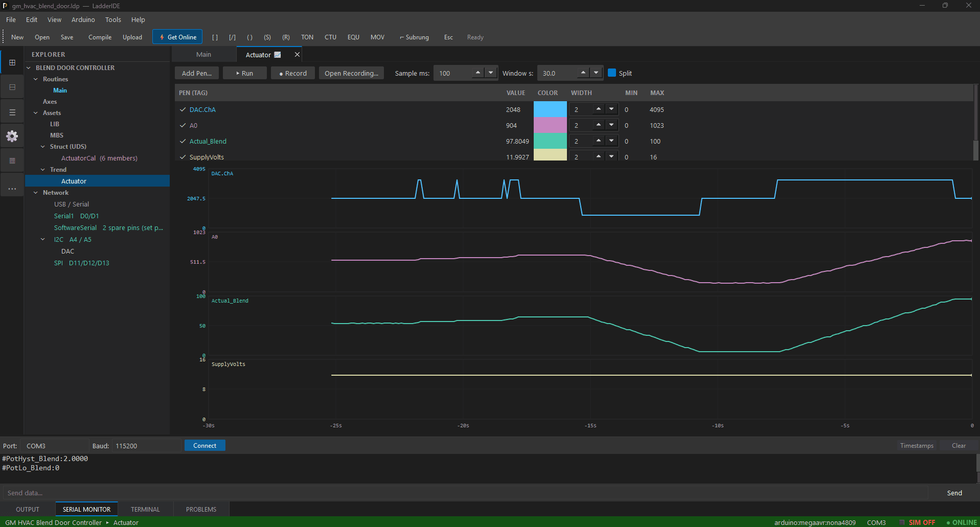This screenshot has height=527, width=980.
Task: Insert output coil ( ) instruction
Action: (249, 37)
